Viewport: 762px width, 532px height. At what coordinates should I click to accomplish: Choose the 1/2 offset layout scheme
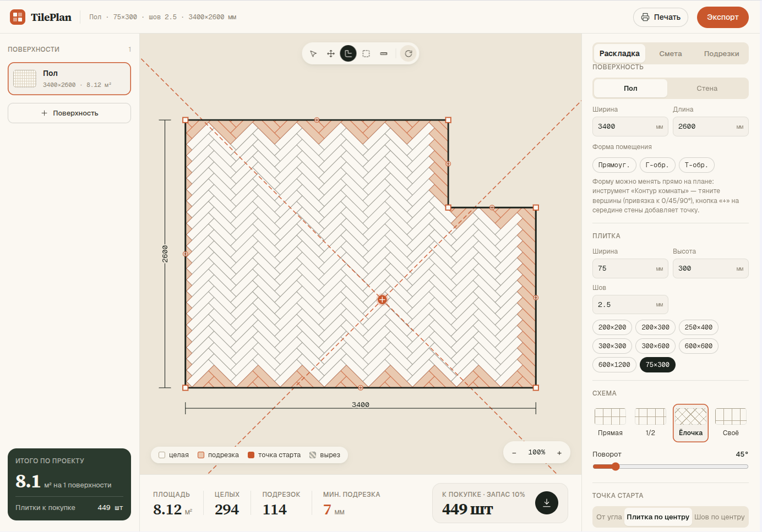(650, 423)
